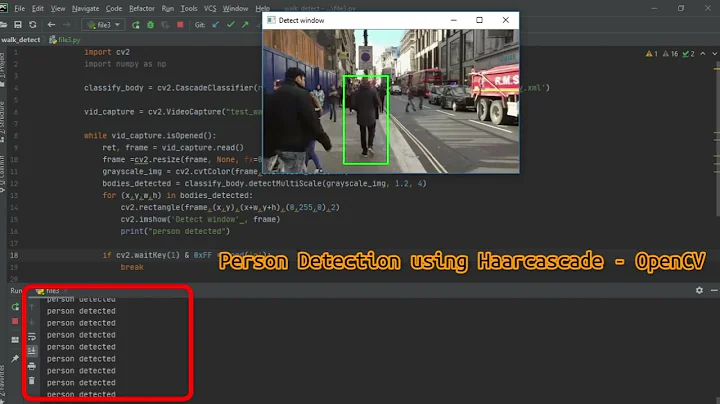
Task: Open the Structure side tool tab
Action: click(x=3, y=120)
